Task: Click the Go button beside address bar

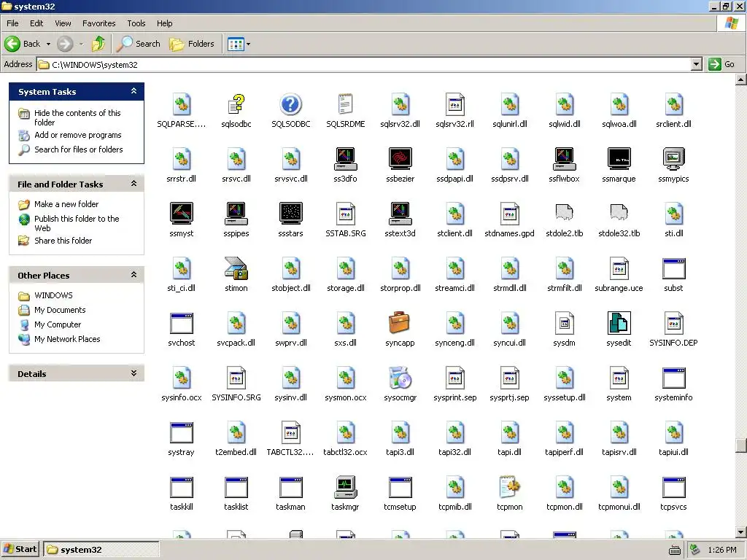Action: [x=721, y=64]
